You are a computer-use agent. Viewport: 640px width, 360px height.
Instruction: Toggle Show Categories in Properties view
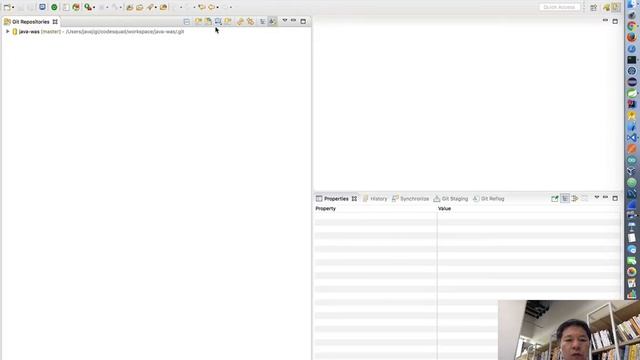point(565,199)
